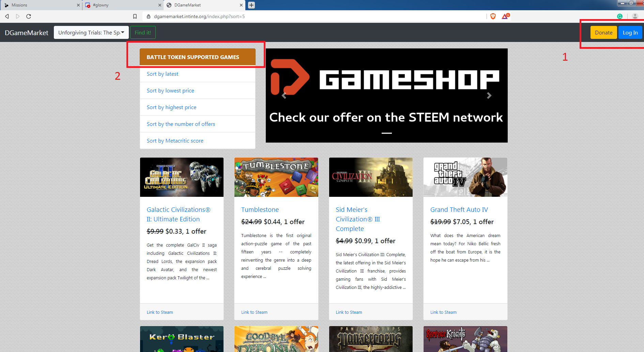Click the Grand Theft Auto IV cover thumbnail
The height and width of the screenshot is (352, 644).
(x=465, y=177)
